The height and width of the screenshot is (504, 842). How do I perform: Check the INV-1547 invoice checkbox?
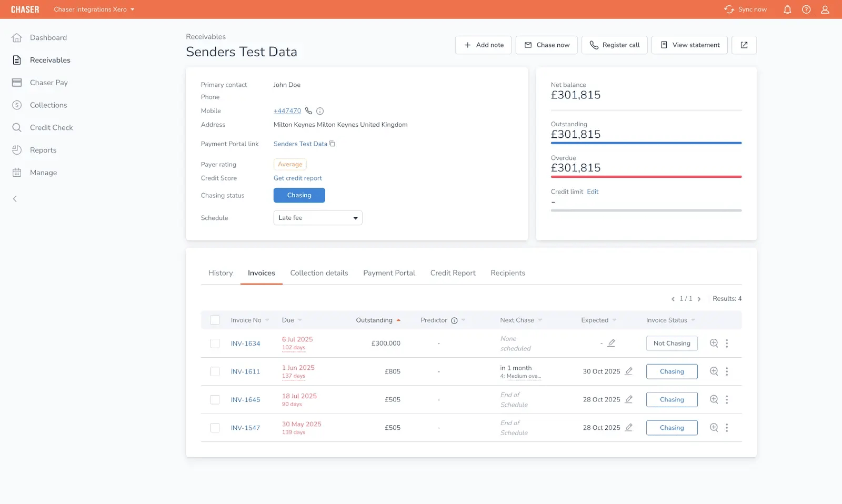pos(215,428)
